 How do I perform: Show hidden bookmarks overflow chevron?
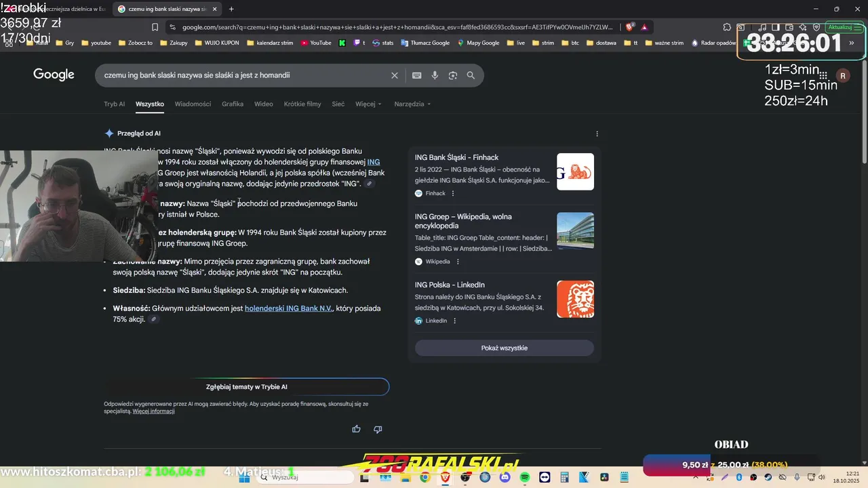852,43
